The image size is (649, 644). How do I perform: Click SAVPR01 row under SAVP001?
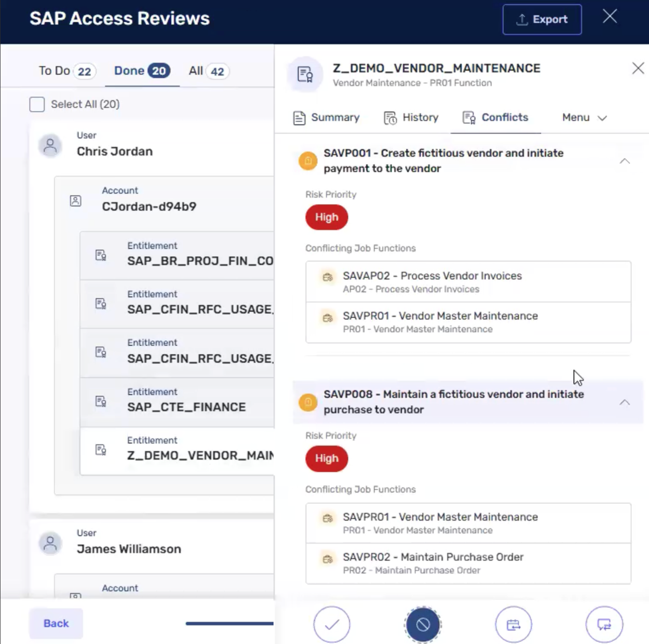pos(469,322)
